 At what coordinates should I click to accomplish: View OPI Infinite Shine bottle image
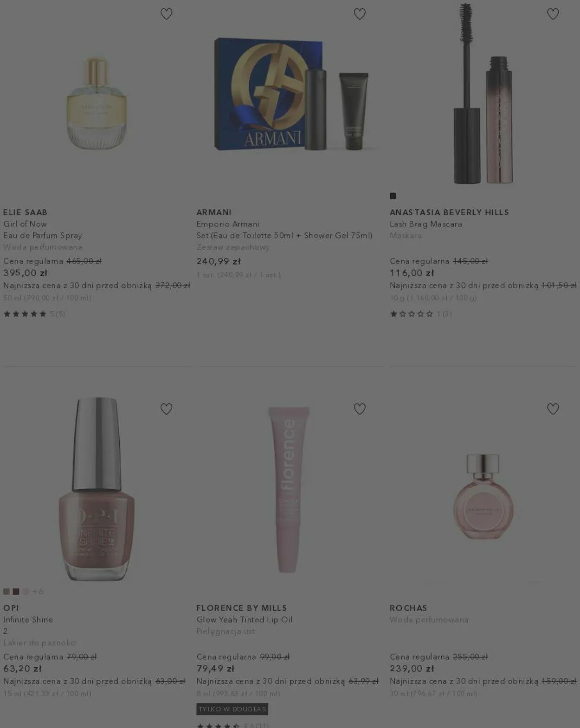tap(97, 489)
